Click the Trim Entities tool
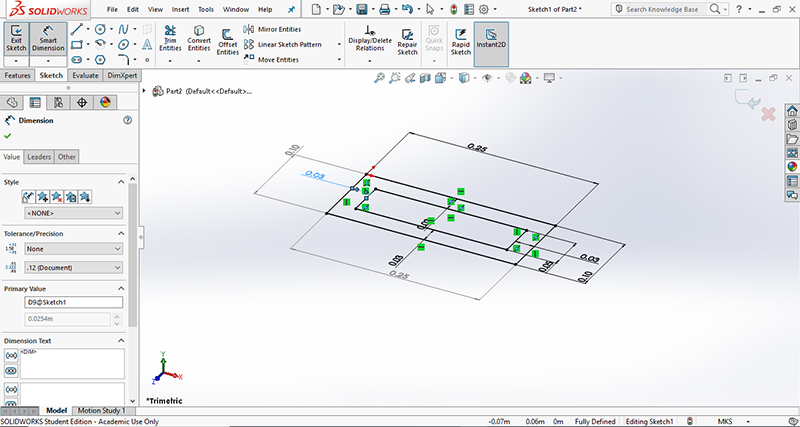Image resolution: width=800 pixels, height=427 pixels. [x=170, y=39]
